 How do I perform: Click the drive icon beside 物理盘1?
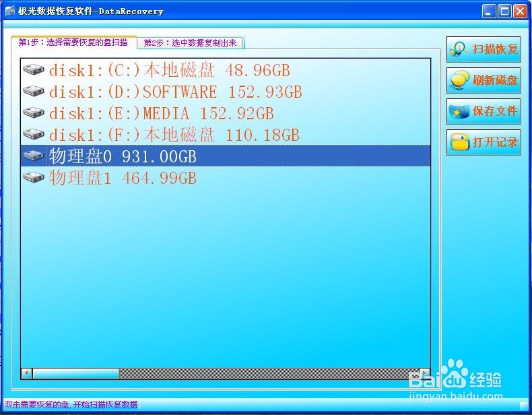click(34, 177)
